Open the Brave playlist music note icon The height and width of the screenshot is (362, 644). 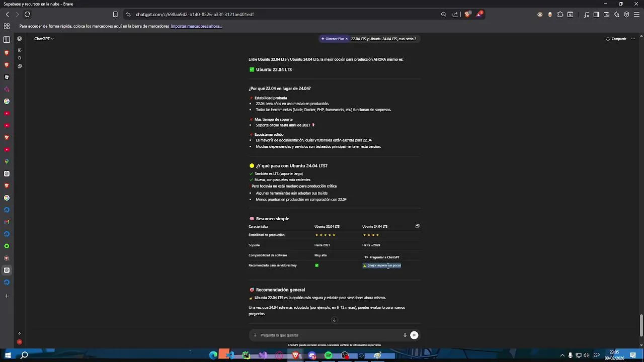pos(587,15)
